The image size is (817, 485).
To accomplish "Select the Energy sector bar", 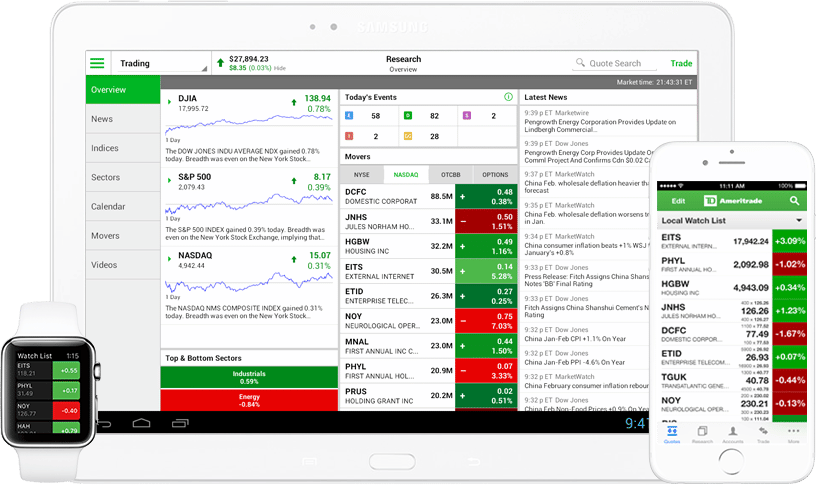I will pyautogui.click(x=249, y=400).
